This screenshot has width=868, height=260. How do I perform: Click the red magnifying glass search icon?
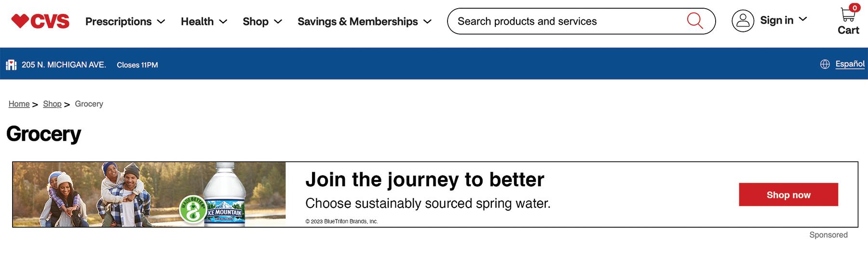tap(694, 21)
